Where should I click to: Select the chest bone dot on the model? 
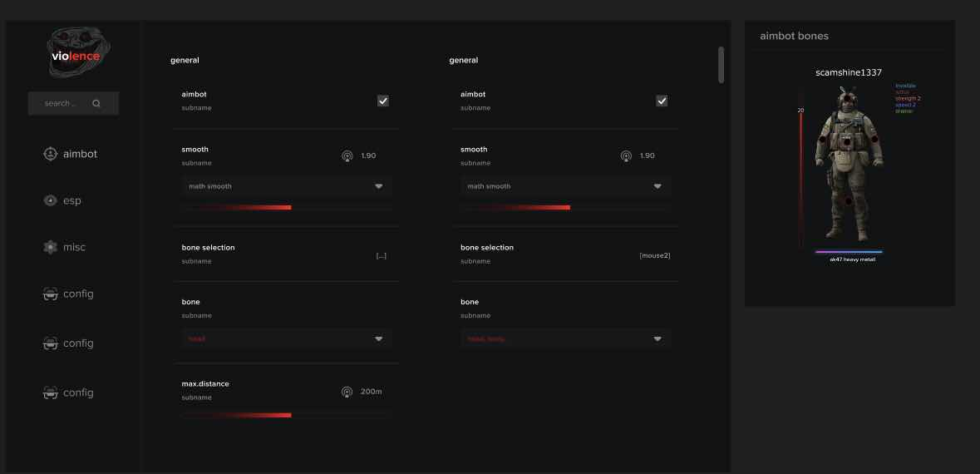[x=847, y=142]
